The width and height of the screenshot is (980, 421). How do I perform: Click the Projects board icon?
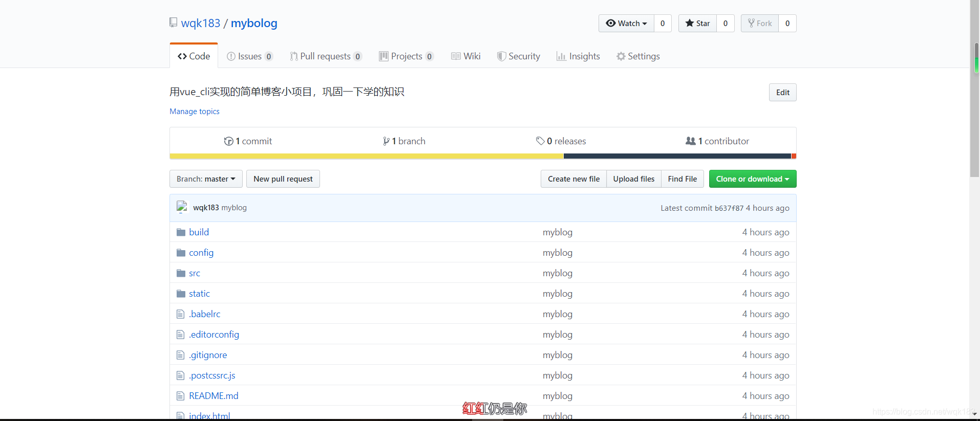[384, 56]
